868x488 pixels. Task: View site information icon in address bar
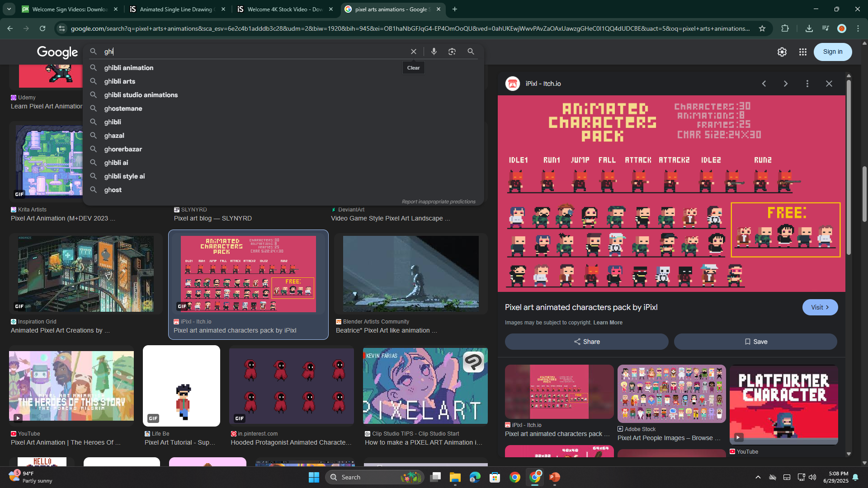[62, 28]
